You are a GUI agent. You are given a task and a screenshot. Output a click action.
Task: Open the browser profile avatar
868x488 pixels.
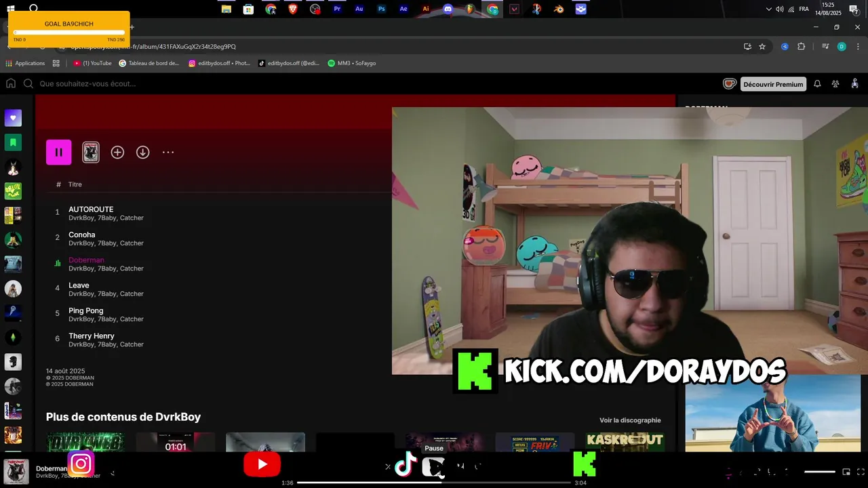(842, 47)
